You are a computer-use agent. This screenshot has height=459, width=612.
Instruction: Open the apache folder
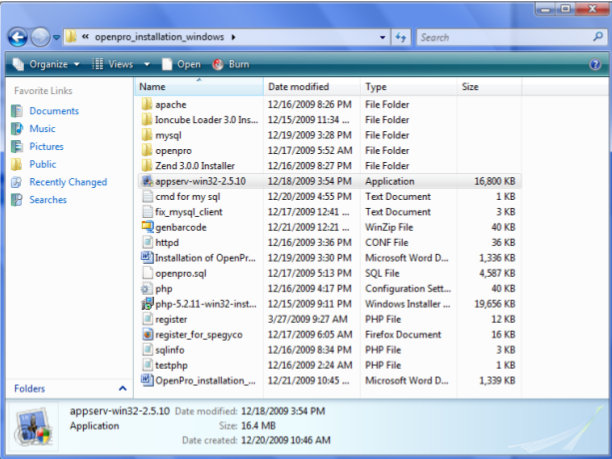point(170,104)
